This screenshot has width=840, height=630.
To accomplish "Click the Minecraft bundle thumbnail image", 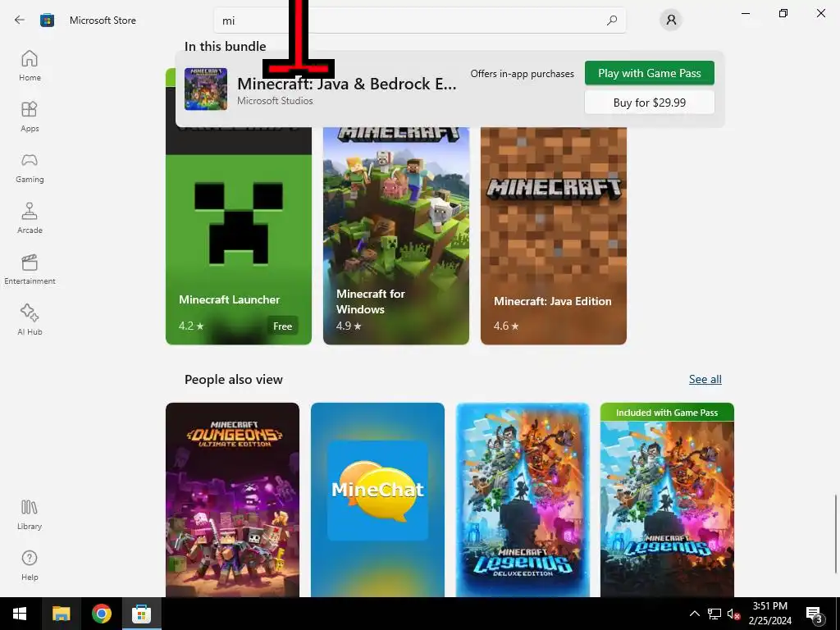I will [206, 89].
